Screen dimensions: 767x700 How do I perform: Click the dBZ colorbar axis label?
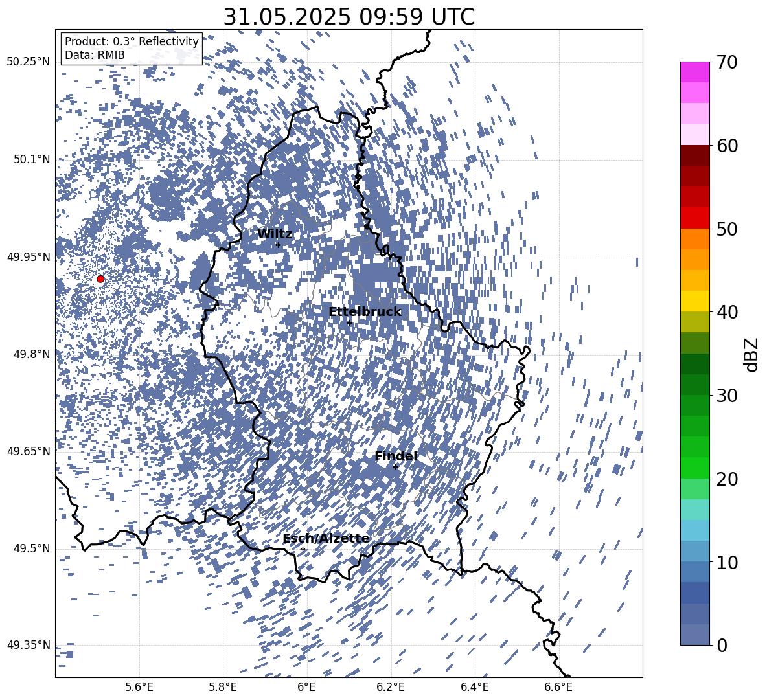tap(751, 354)
